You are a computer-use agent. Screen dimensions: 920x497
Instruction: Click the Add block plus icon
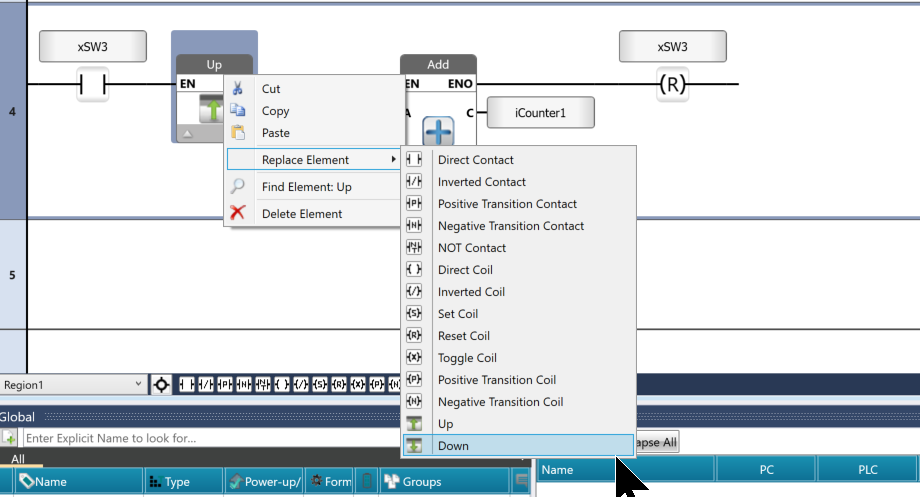click(438, 131)
